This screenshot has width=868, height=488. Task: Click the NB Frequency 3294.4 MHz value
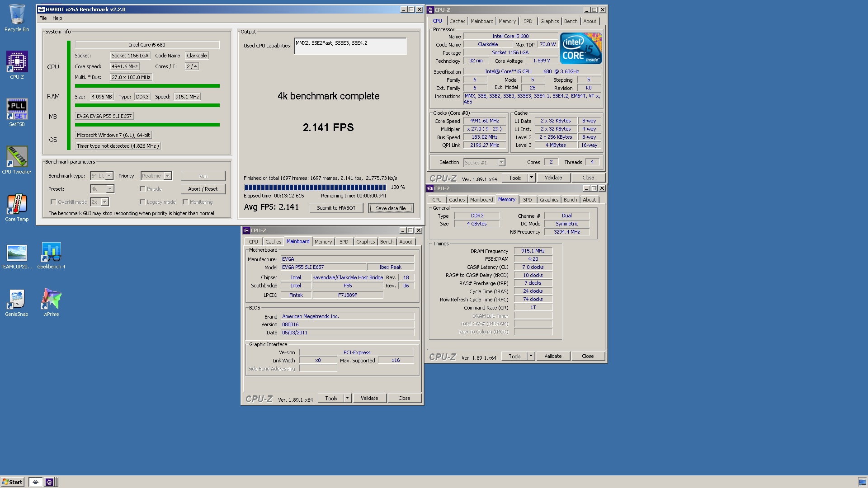(567, 232)
